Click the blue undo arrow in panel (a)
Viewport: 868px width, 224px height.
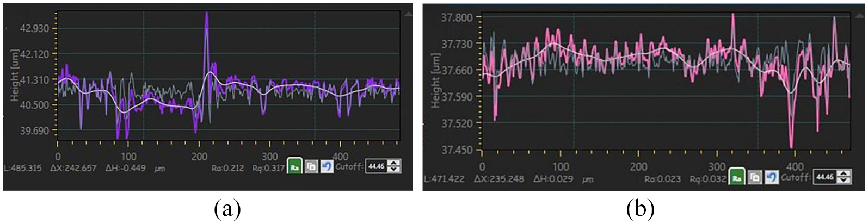click(x=327, y=166)
